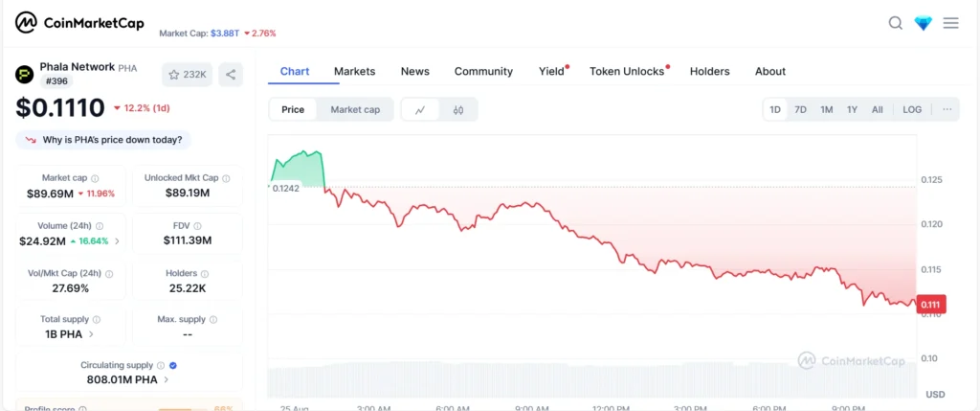Open the Token Unlocks tab
Image resolution: width=980 pixels, height=411 pixels.
pyautogui.click(x=628, y=71)
